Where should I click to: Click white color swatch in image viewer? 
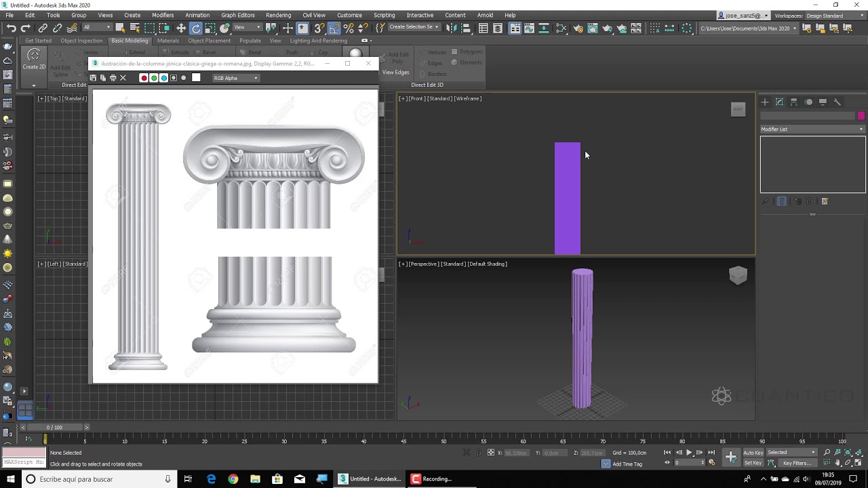196,77
